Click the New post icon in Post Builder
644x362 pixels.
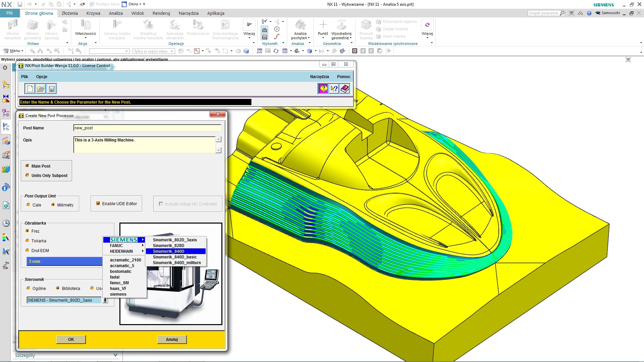30,89
